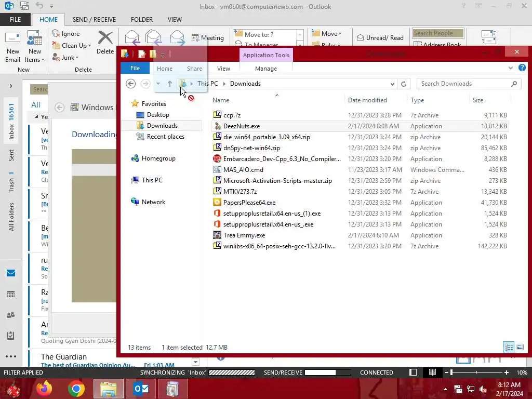The image size is (532, 399).
Task: Select MTKV273.7z file
Action: tap(360, 191)
